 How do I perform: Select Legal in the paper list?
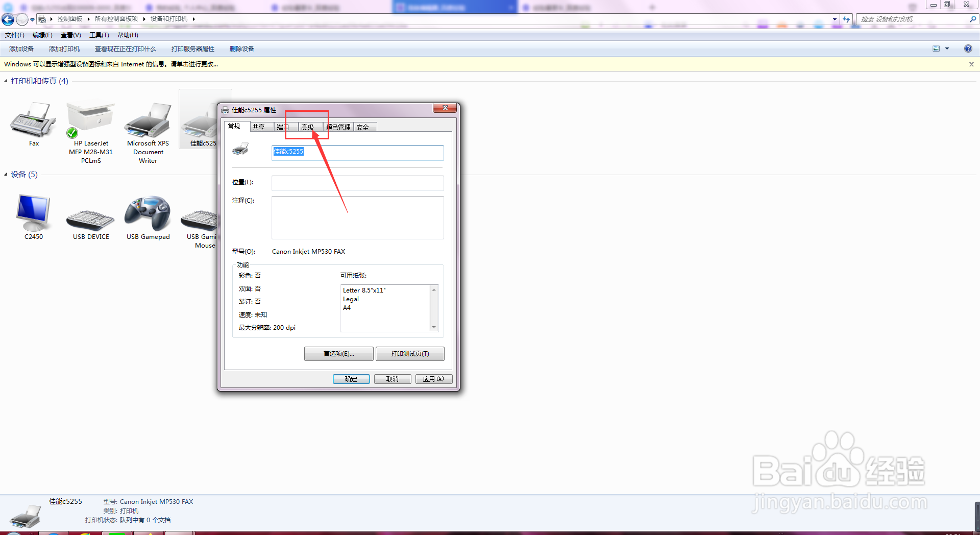click(x=351, y=299)
